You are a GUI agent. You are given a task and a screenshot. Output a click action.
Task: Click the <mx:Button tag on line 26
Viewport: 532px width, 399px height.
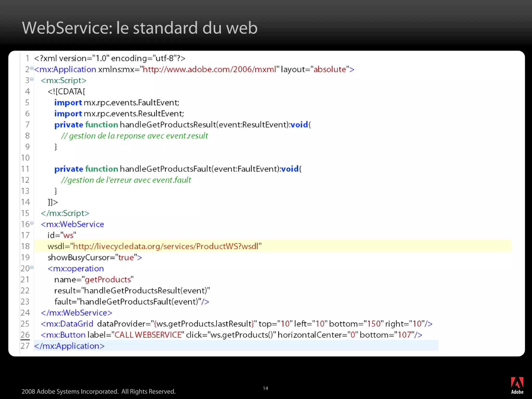(63, 335)
